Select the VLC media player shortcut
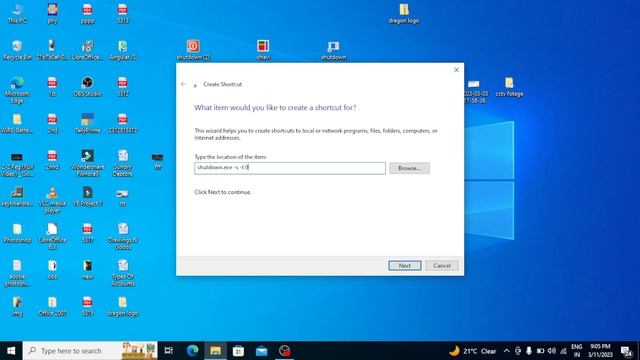The image size is (640, 360). (x=52, y=200)
